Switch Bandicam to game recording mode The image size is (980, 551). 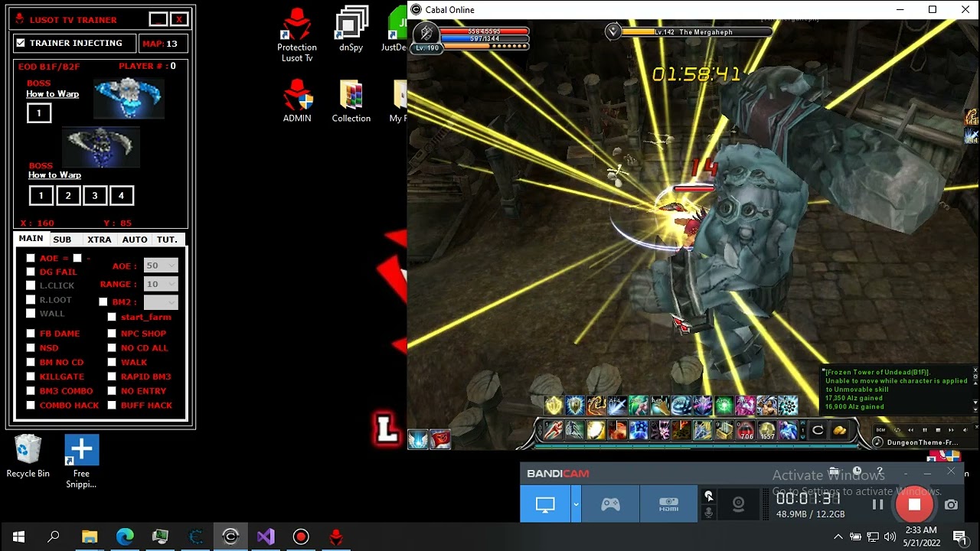click(610, 505)
